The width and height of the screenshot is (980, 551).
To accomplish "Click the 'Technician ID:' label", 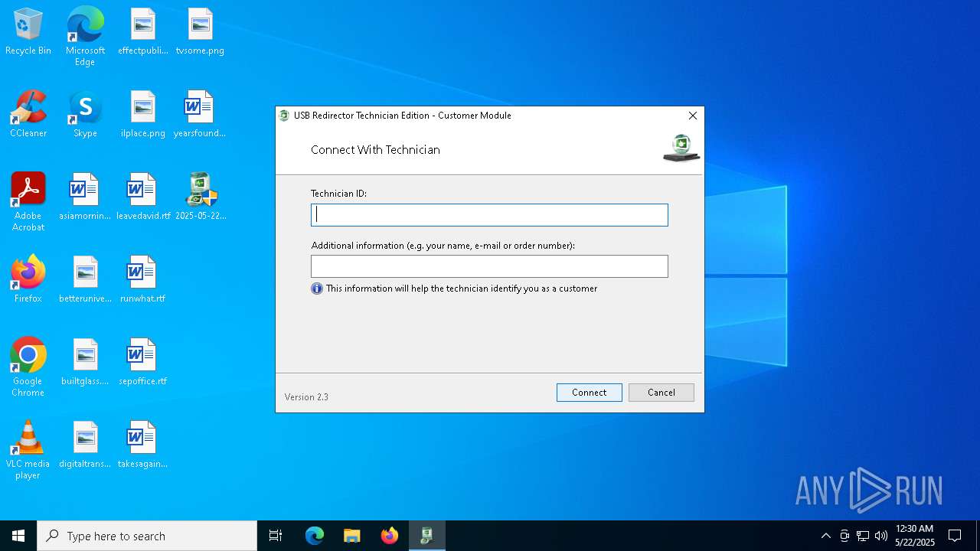I will [x=338, y=194].
